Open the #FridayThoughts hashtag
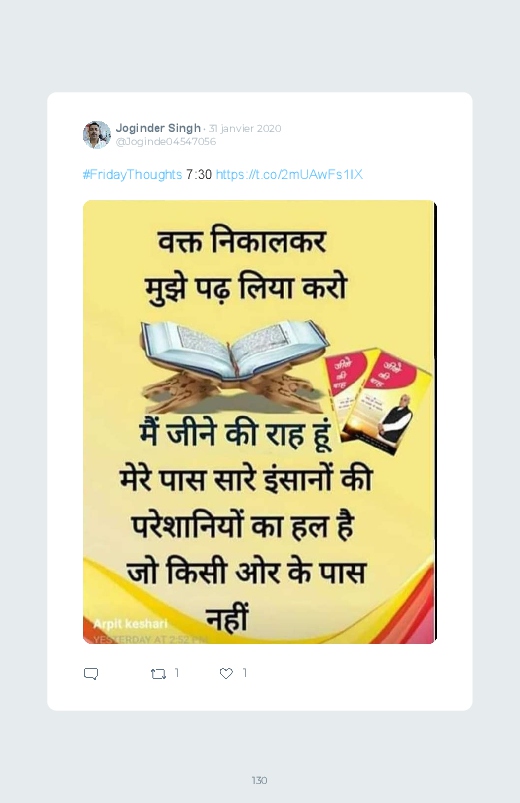 click(x=133, y=175)
